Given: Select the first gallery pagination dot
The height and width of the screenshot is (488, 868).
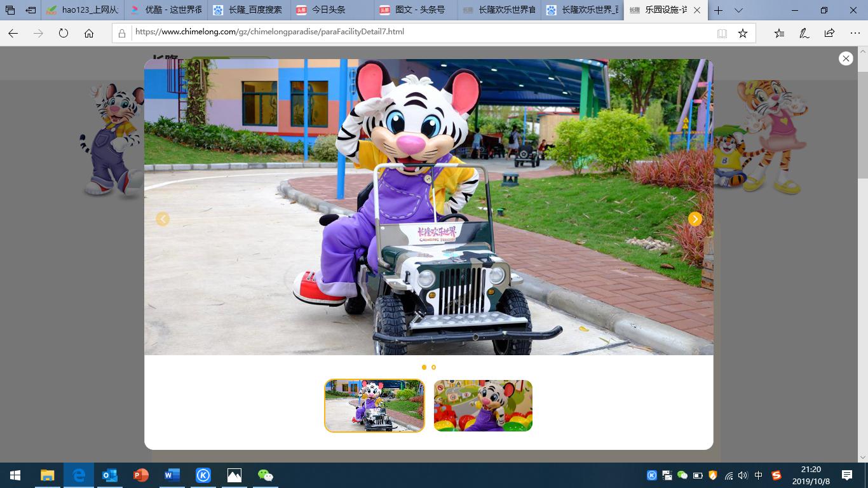Looking at the screenshot, I should pyautogui.click(x=424, y=367).
